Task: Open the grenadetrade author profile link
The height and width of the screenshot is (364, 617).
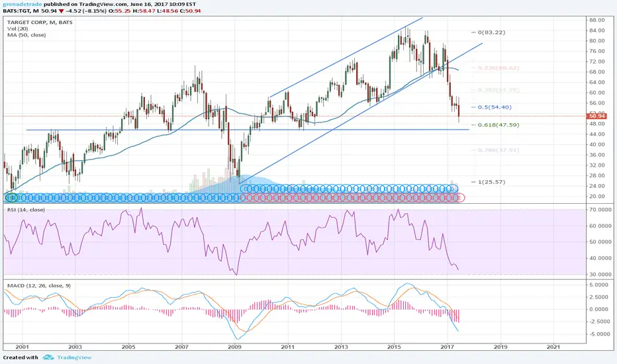Action: point(23,5)
